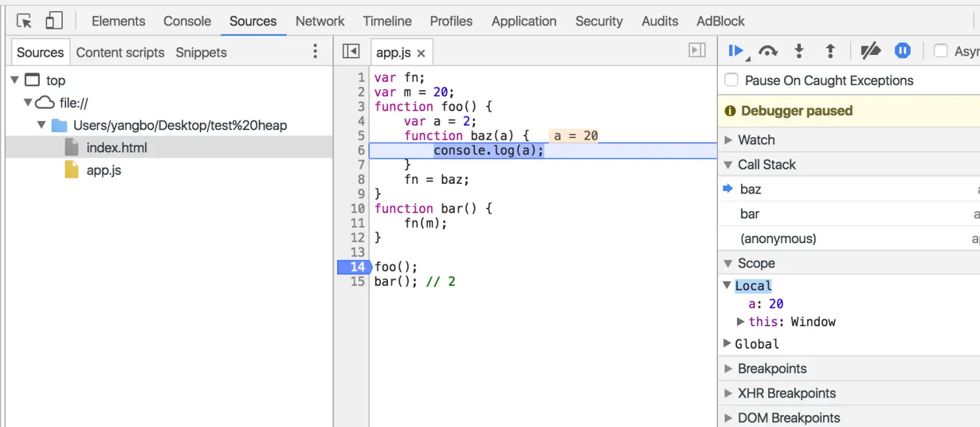Image resolution: width=980 pixels, height=427 pixels.
Task: Click the top frame window icon
Action: click(x=32, y=80)
